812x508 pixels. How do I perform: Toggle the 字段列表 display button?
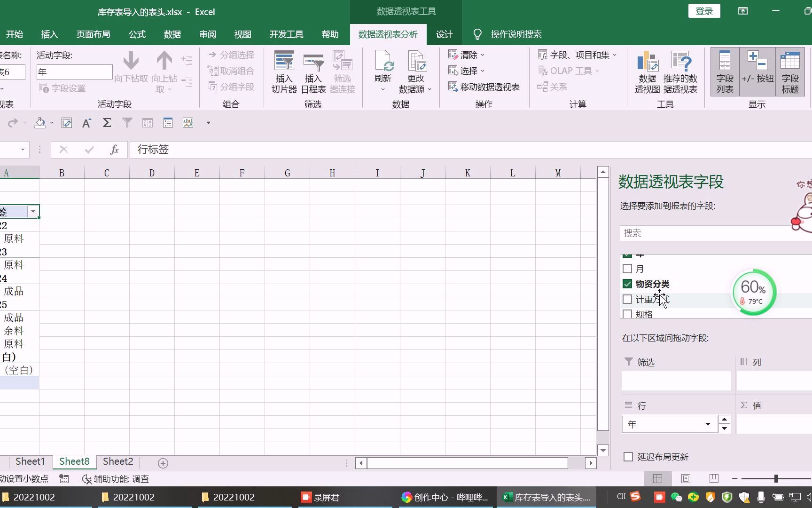click(724, 71)
